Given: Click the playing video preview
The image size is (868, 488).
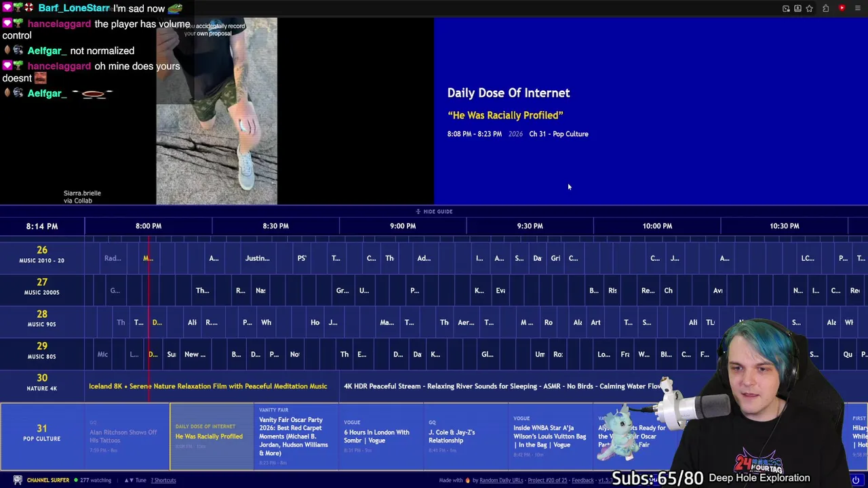Looking at the screenshot, I should [x=216, y=111].
